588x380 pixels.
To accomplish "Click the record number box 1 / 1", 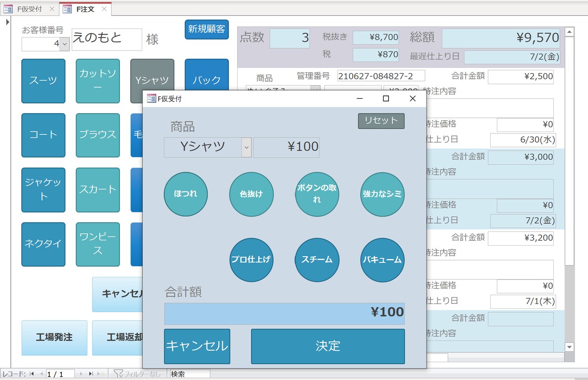I will point(60,374).
